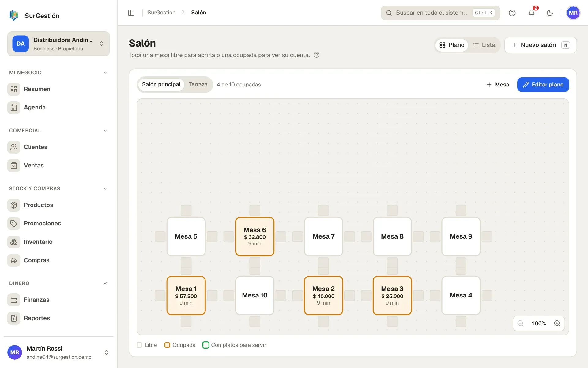The image size is (588, 368).
Task: Open occupied Mesa 6 account
Action: pos(254,236)
